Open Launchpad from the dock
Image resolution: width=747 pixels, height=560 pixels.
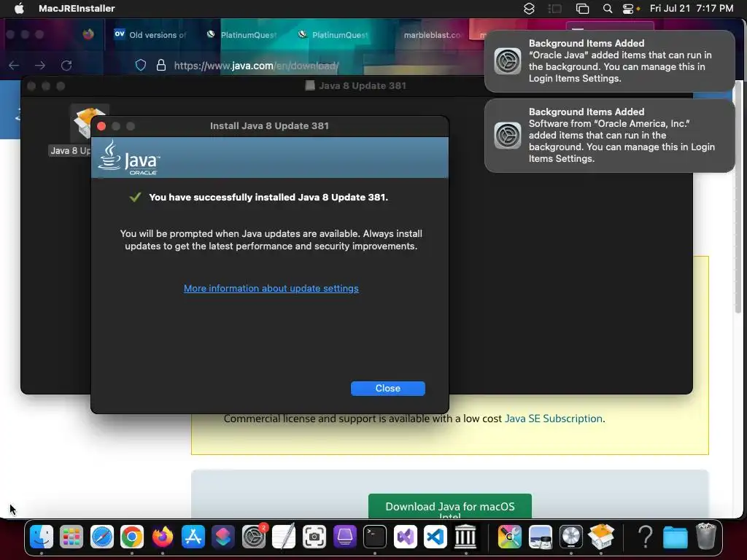71,537
